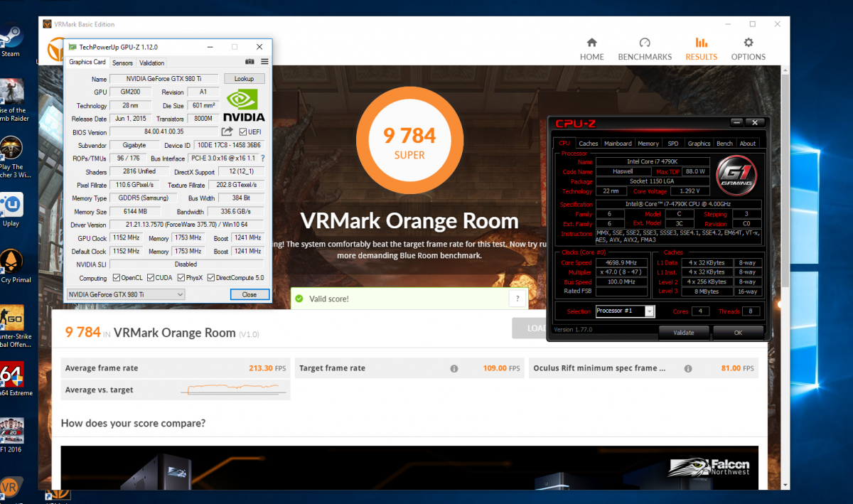Click the Average vs. target frame graph
This screenshot has width=853, height=504.
click(x=234, y=390)
